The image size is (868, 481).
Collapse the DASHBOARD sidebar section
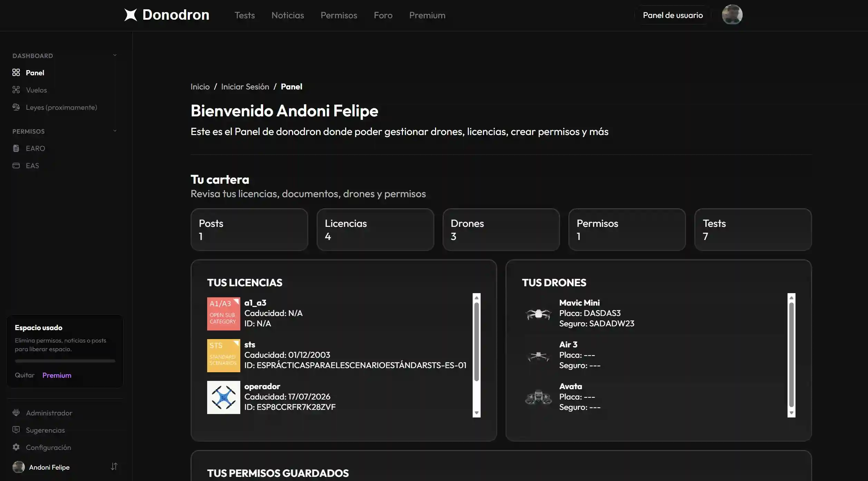115,55
